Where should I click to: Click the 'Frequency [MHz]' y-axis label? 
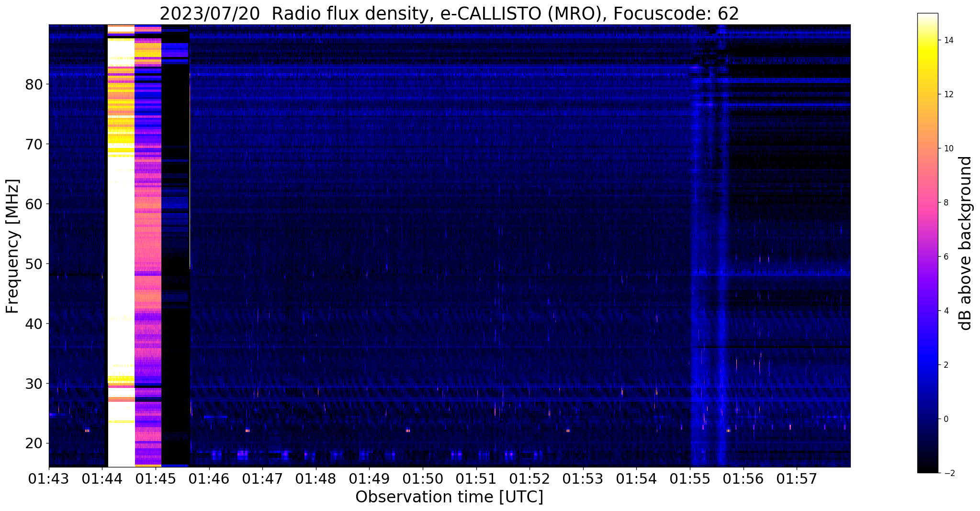point(13,246)
